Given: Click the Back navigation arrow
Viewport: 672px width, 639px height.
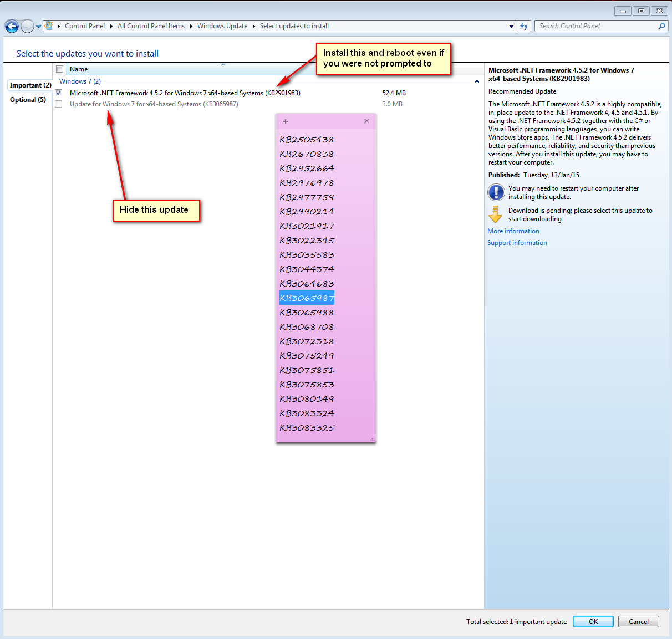Looking at the screenshot, I should [x=12, y=26].
